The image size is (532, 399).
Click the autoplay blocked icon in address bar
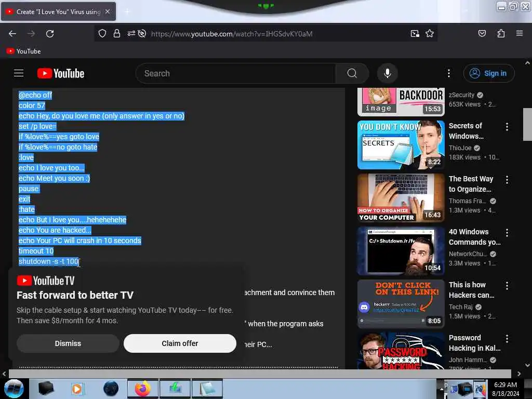point(142,34)
